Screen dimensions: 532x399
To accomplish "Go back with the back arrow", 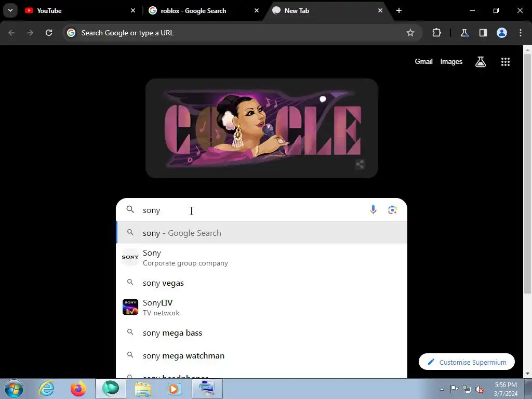I will point(11,33).
